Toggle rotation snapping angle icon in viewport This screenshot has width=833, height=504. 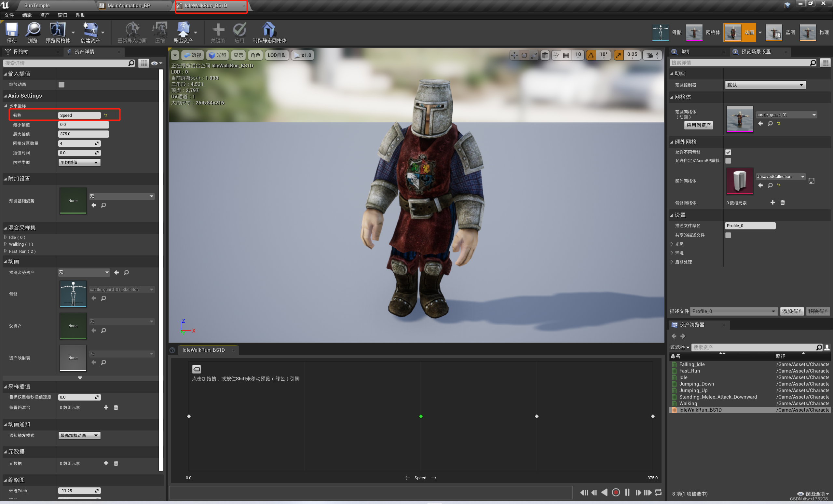tap(591, 55)
